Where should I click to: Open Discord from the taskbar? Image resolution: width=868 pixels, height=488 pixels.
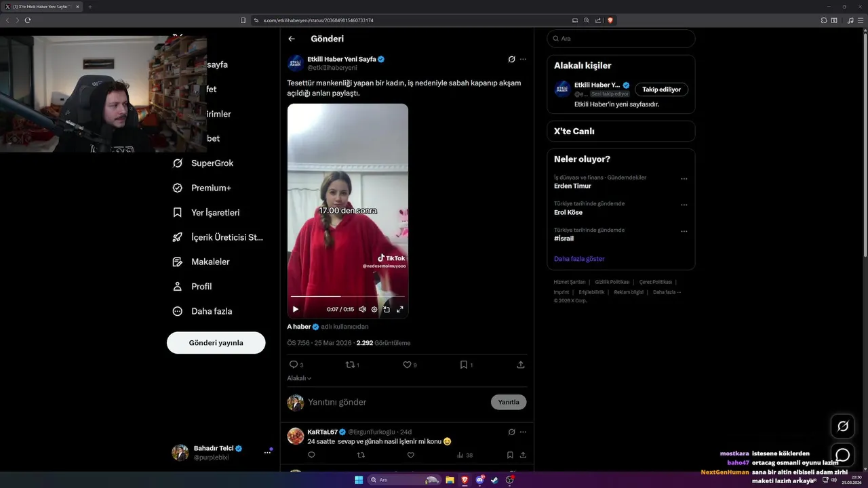coord(480,480)
